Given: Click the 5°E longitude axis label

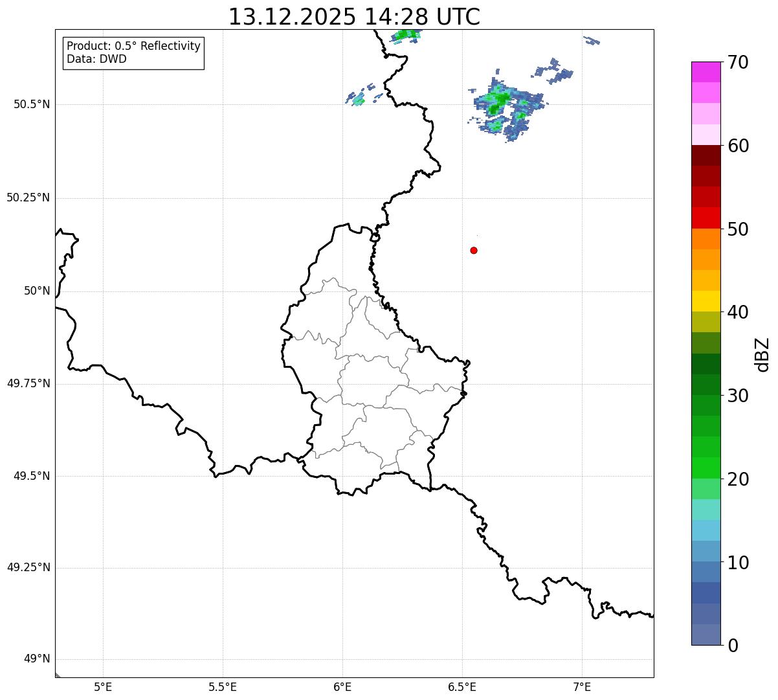Looking at the screenshot, I should 103,686.
